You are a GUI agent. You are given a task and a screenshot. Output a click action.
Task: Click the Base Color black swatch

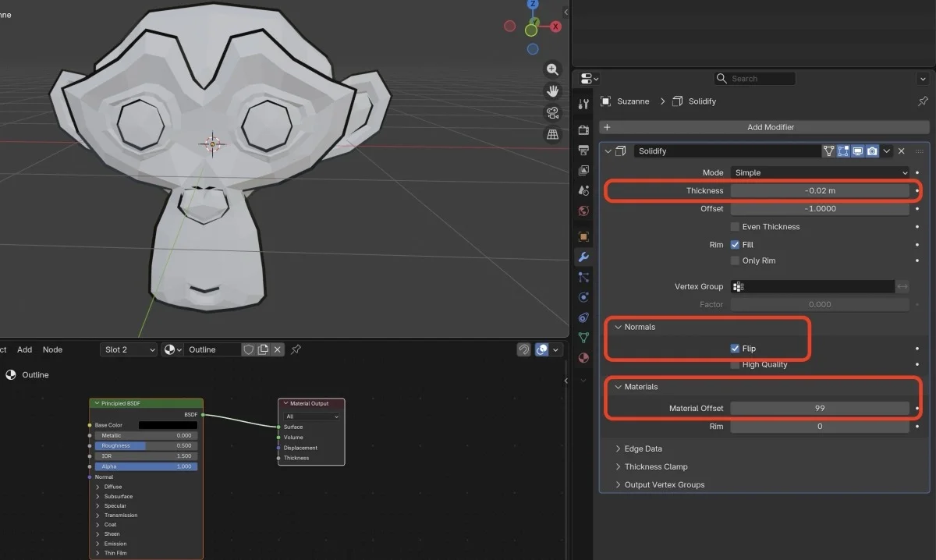(168, 425)
